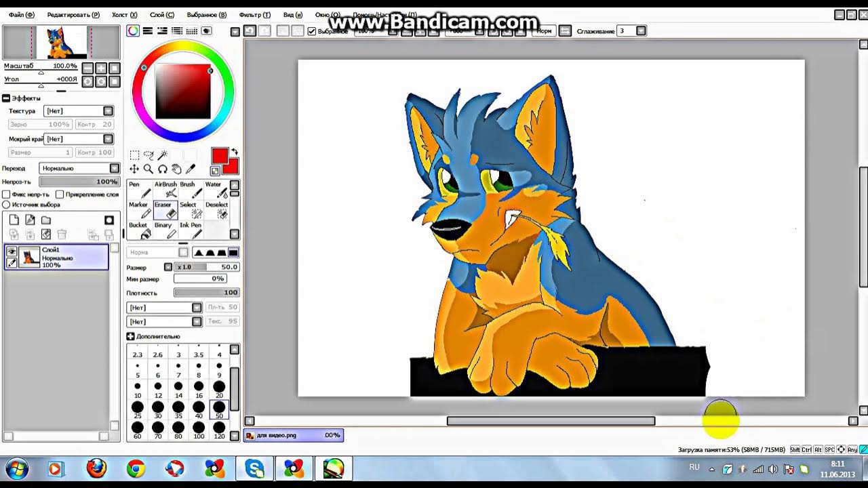Toggle the color wheel panel

click(133, 31)
